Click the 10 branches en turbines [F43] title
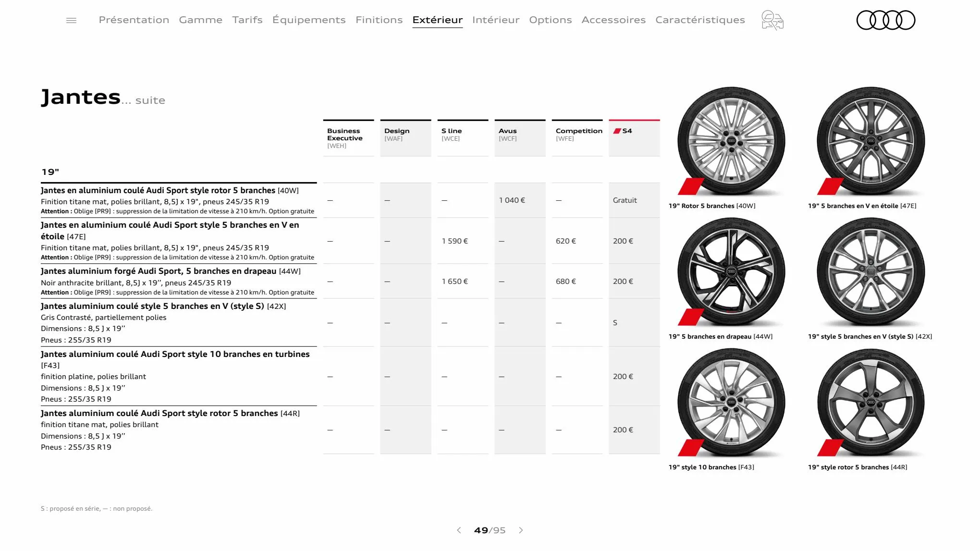The height and width of the screenshot is (551, 980). pos(175,359)
